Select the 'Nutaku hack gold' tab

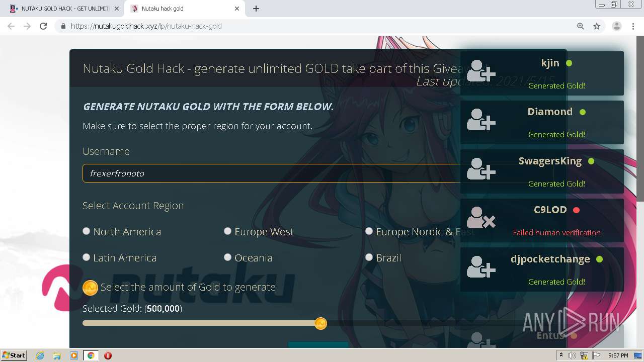(184, 9)
